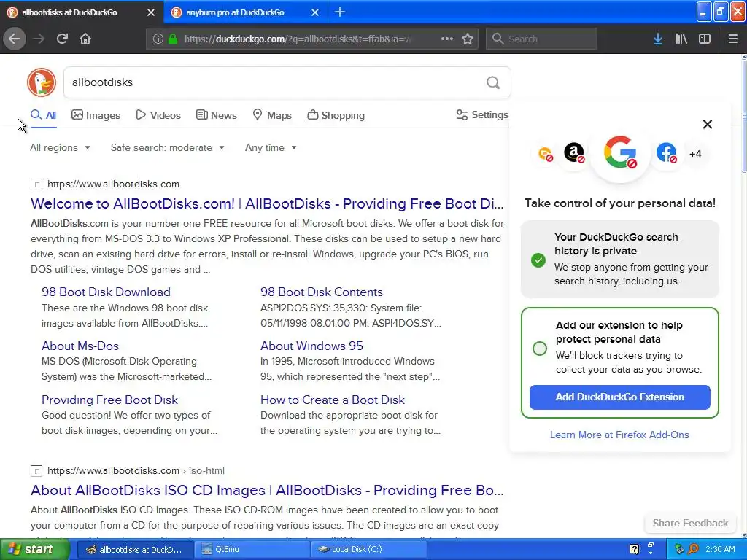Click Add DuckDuckGo Extension button

620,397
